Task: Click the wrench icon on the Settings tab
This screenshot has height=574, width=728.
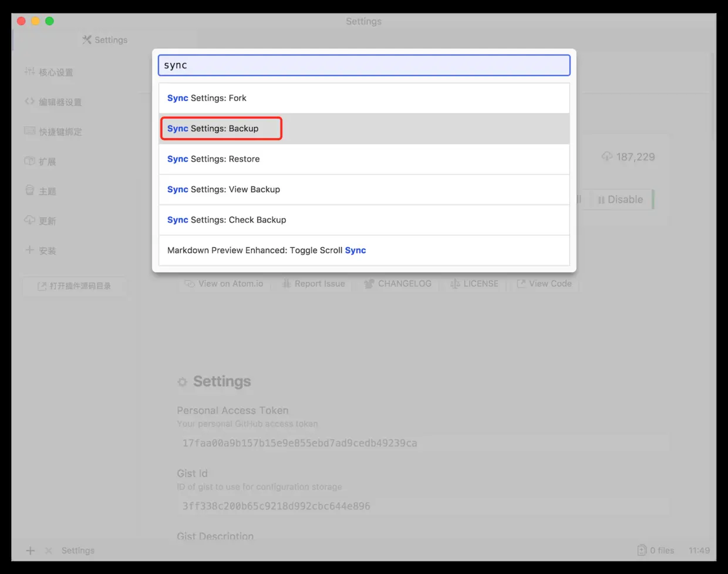Action: coord(87,39)
